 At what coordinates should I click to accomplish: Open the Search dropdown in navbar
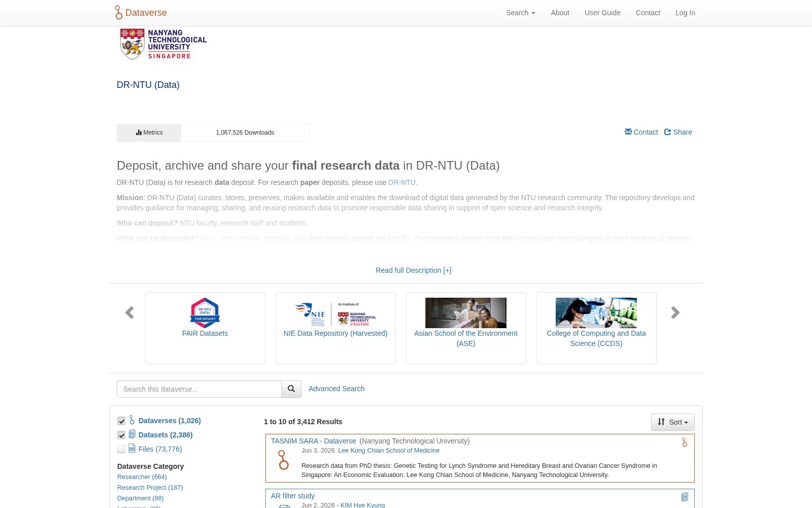tap(521, 13)
